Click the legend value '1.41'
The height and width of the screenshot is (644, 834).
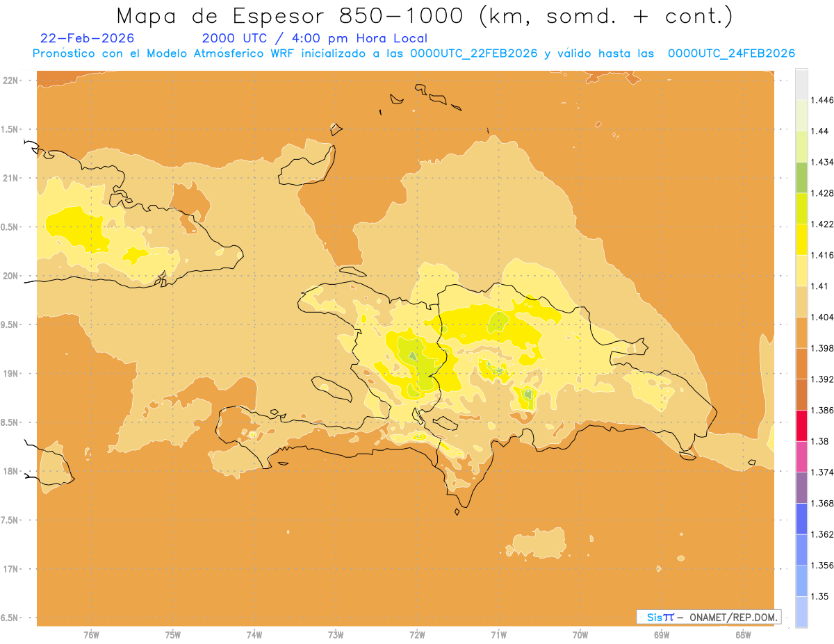(821, 286)
